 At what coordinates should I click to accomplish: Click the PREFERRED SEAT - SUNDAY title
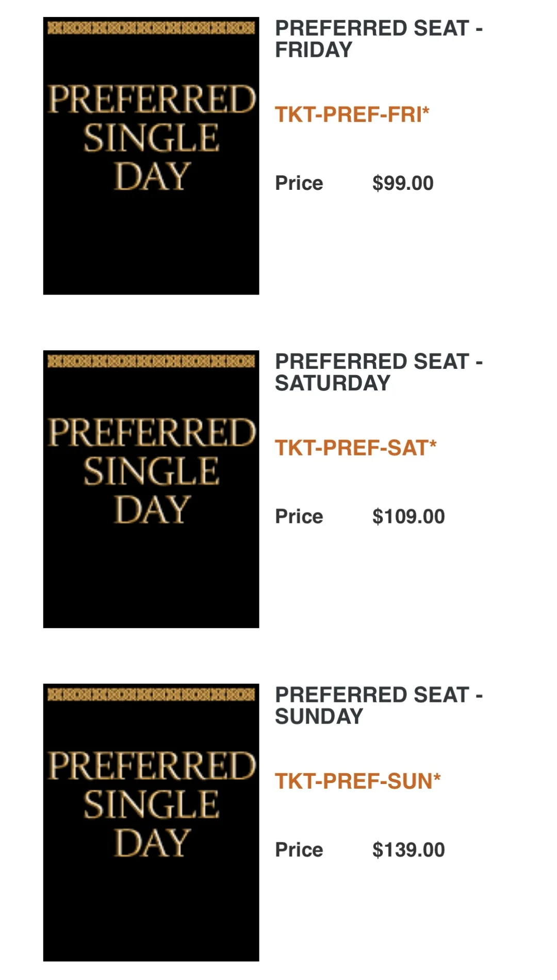click(379, 705)
